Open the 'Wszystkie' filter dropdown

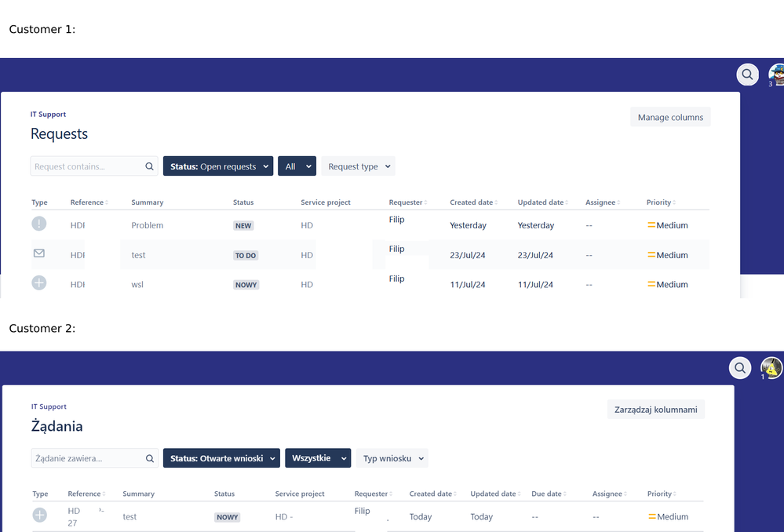click(318, 458)
